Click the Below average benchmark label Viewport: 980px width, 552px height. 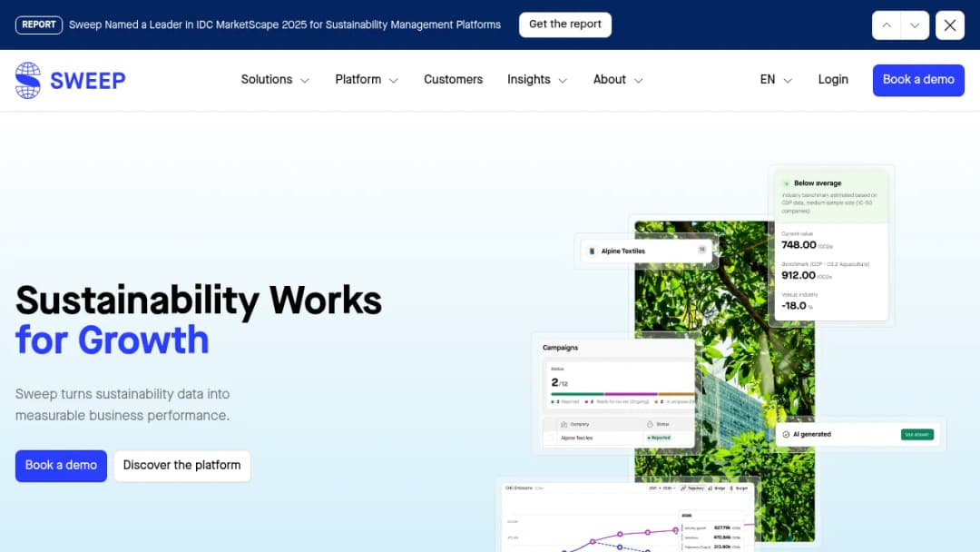[x=818, y=183]
